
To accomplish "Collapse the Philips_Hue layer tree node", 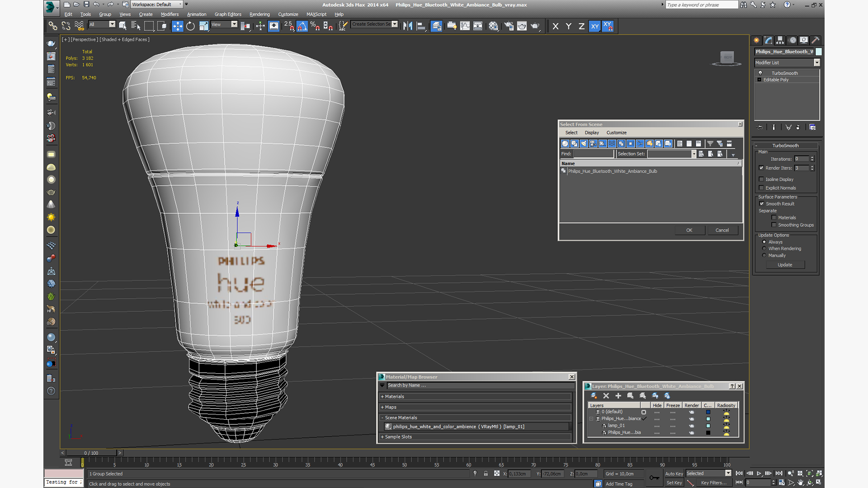I will (x=591, y=419).
